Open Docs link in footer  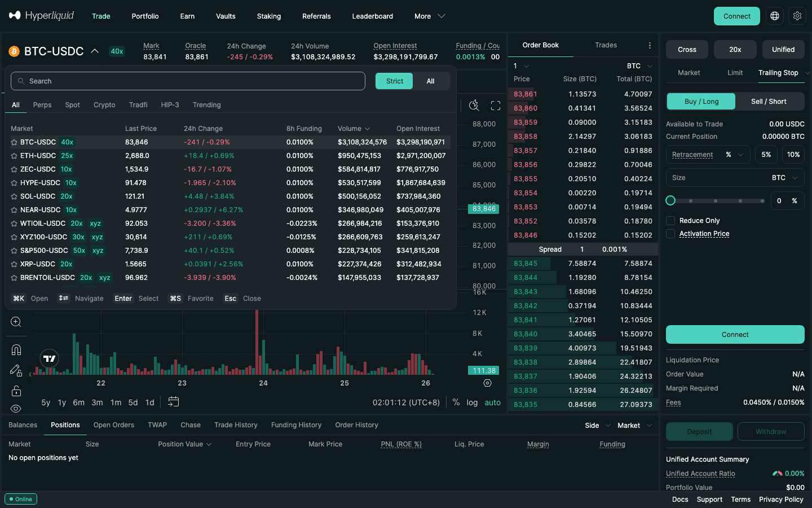pyautogui.click(x=680, y=500)
